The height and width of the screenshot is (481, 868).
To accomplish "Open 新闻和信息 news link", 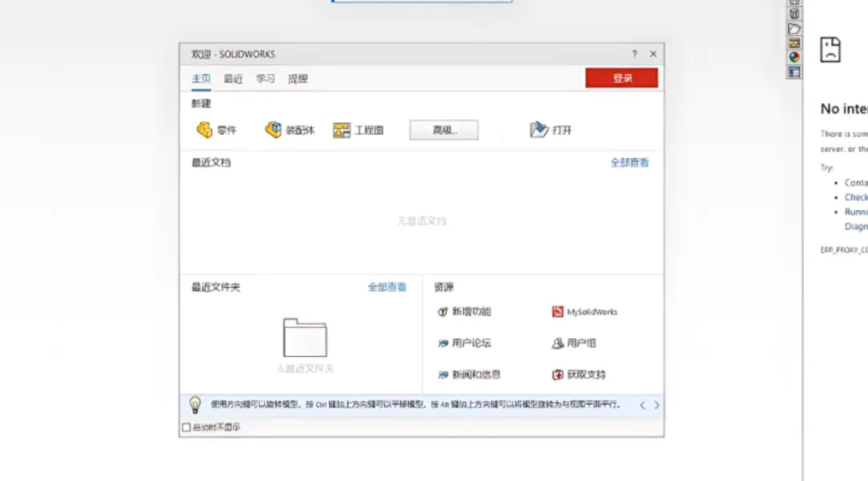I will (469, 375).
